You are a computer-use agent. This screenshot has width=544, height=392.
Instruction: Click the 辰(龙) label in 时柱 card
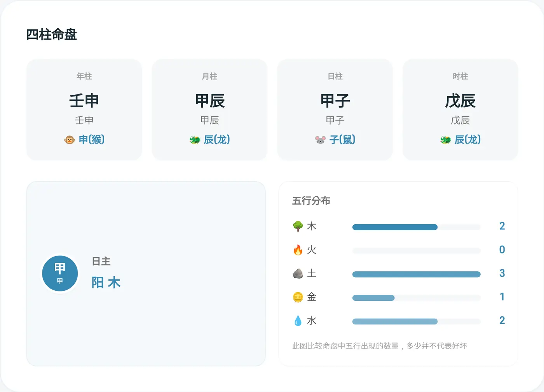point(467,140)
